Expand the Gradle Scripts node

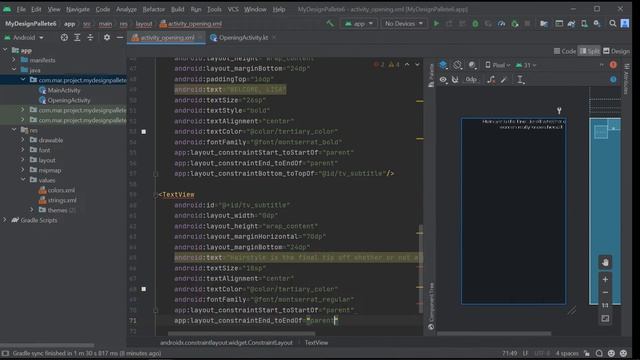5,220
